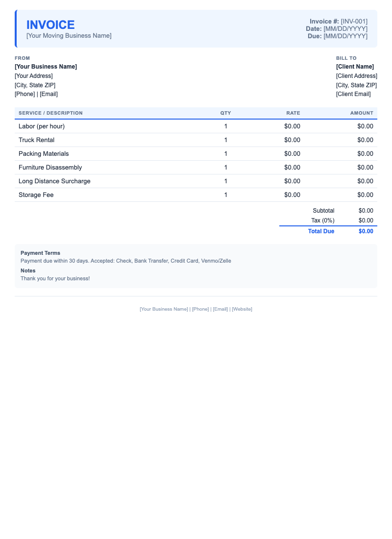392x539 pixels.
Task: Click the quantity in the Long Distance Surcharge row
Action: [225, 181]
